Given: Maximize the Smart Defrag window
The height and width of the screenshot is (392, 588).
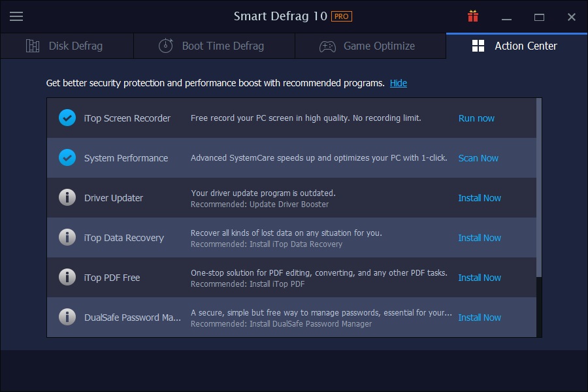Looking at the screenshot, I should click(539, 17).
